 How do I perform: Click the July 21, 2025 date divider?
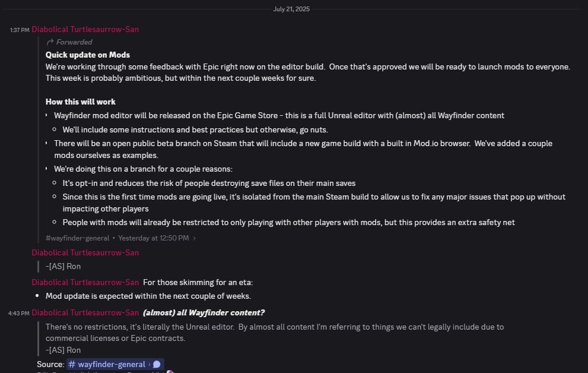click(x=291, y=9)
